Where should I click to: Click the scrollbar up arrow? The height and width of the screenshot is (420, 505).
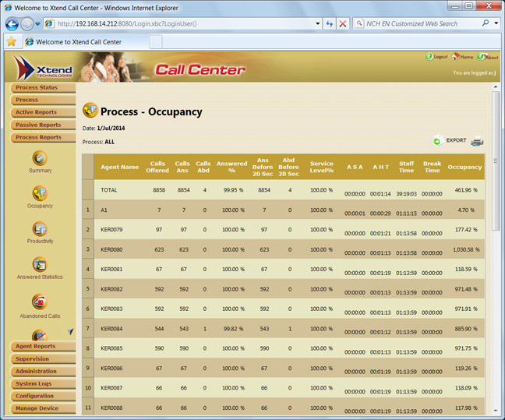pos(496,87)
